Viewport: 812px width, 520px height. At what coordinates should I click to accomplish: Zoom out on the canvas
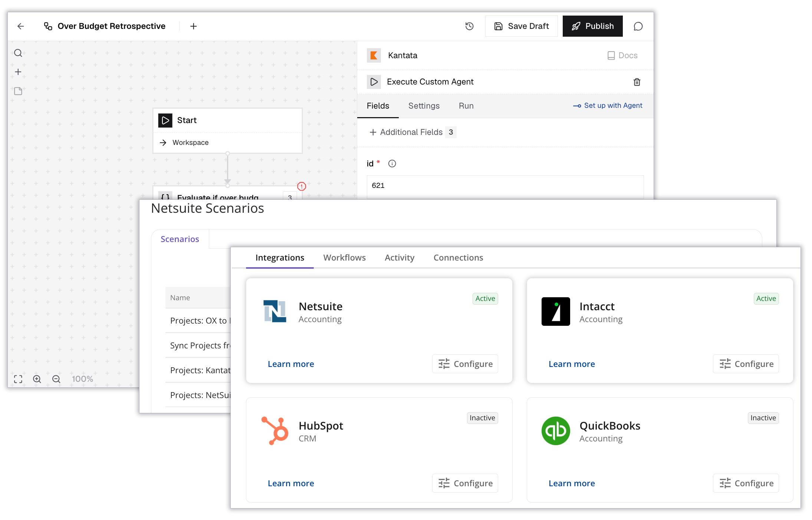point(56,379)
